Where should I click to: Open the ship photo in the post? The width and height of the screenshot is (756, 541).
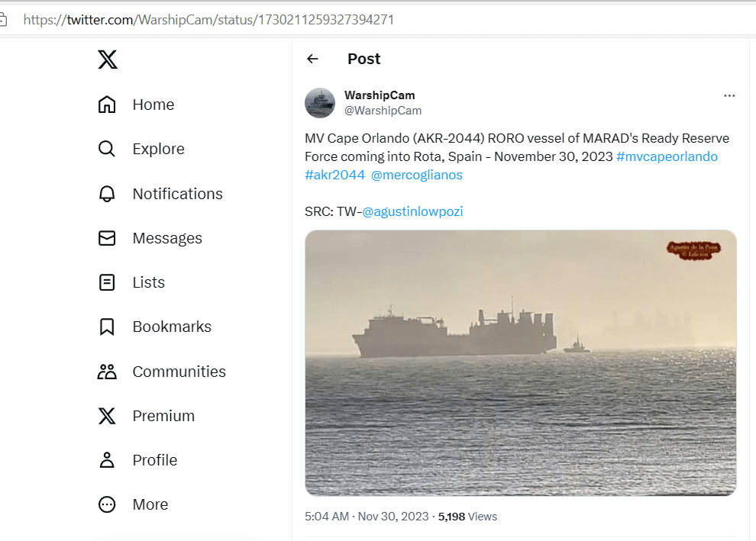pos(520,362)
